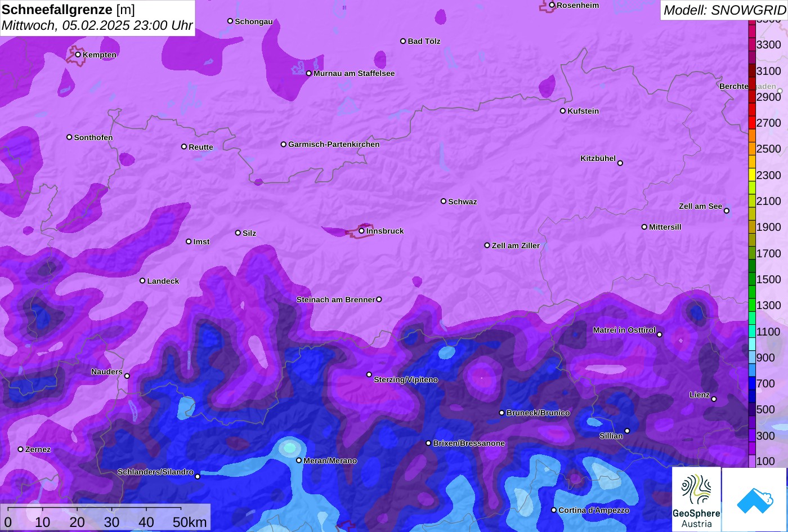Click the Reutte location dot
The height and width of the screenshot is (532, 788).
[x=184, y=146]
